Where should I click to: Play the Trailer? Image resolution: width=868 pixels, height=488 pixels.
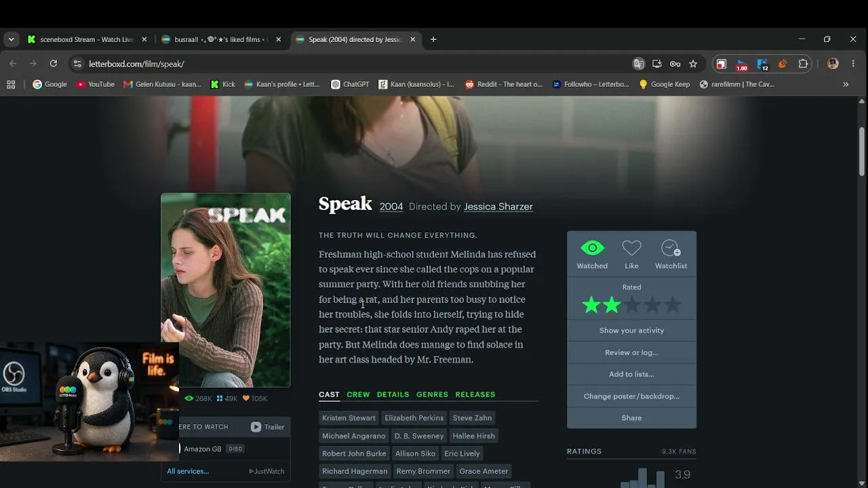point(267,427)
